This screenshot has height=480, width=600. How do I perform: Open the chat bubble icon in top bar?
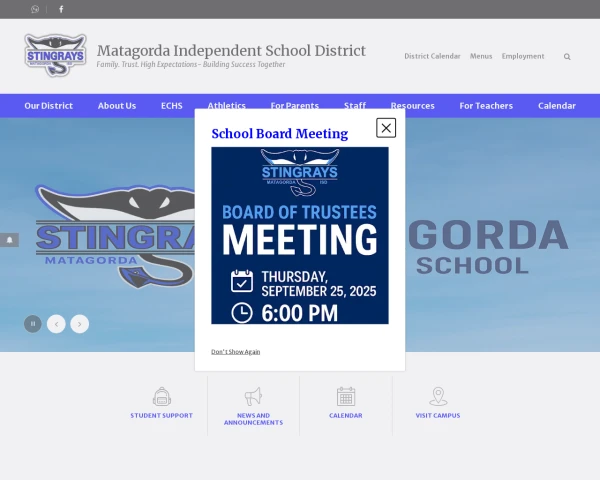pyautogui.click(x=35, y=9)
